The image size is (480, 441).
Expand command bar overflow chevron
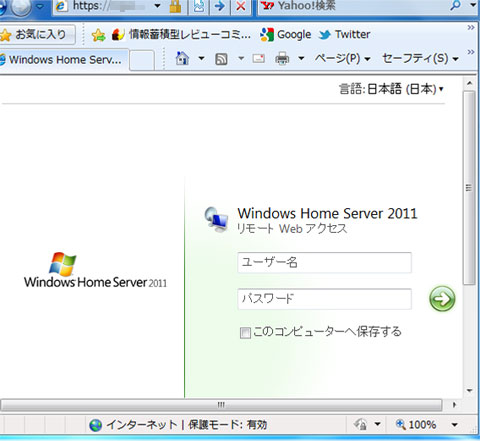[x=471, y=52]
